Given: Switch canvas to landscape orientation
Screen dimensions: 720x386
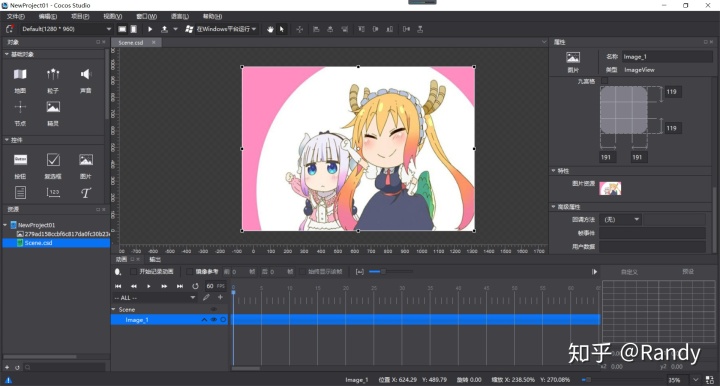Looking at the screenshot, I should [x=122, y=29].
